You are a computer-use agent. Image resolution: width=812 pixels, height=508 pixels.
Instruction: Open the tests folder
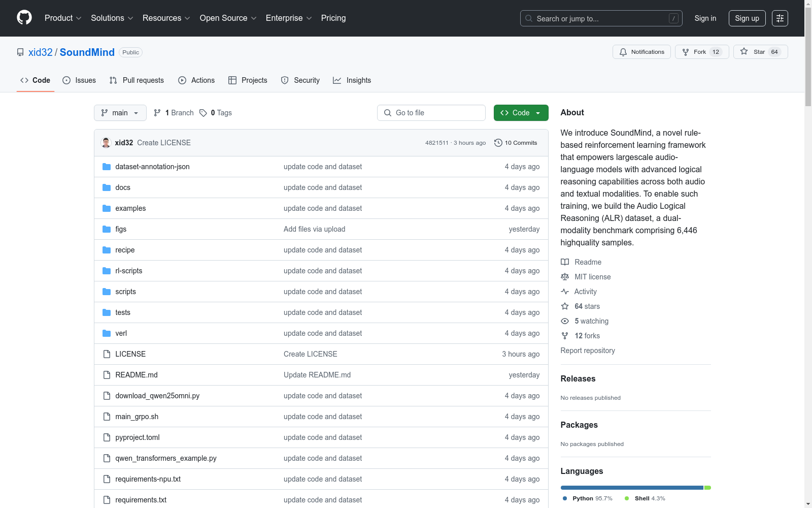[x=123, y=312]
